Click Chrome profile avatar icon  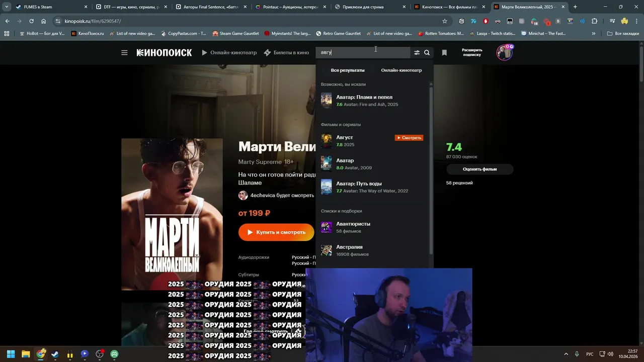click(624, 21)
